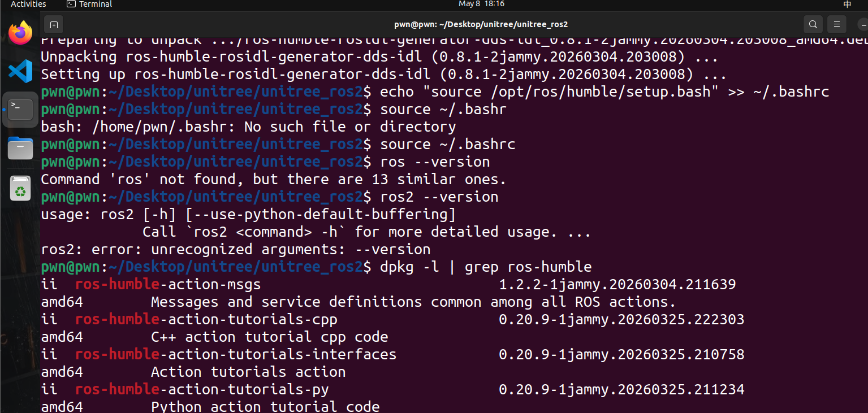
Task: Open the terminal hamburger menu
Action: pos(836,24)
